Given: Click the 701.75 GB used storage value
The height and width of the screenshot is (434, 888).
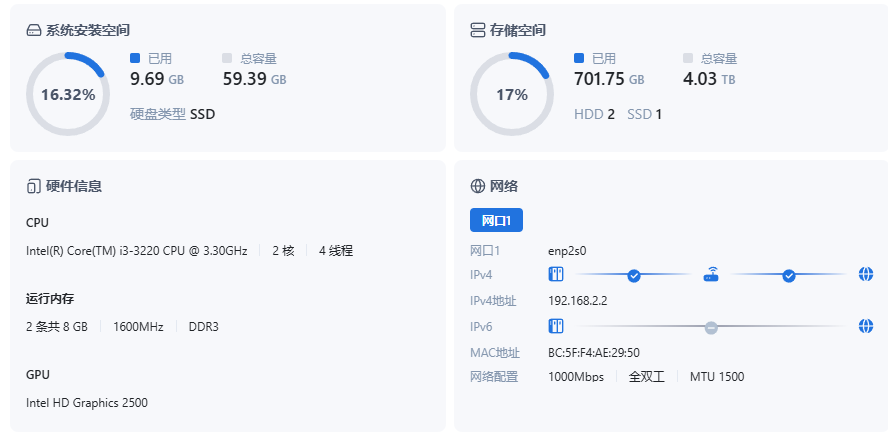Looking at the screenshot, I should 609,79.
